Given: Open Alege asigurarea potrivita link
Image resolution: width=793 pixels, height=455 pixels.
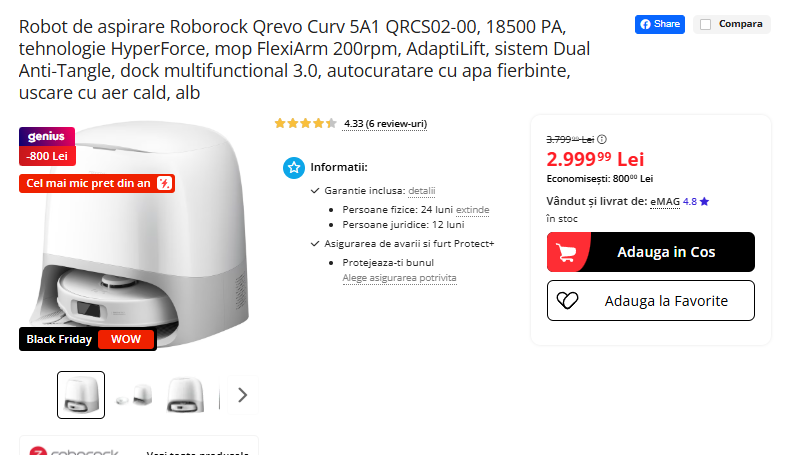Looking at the screenshot, I should tap(400, 278).
